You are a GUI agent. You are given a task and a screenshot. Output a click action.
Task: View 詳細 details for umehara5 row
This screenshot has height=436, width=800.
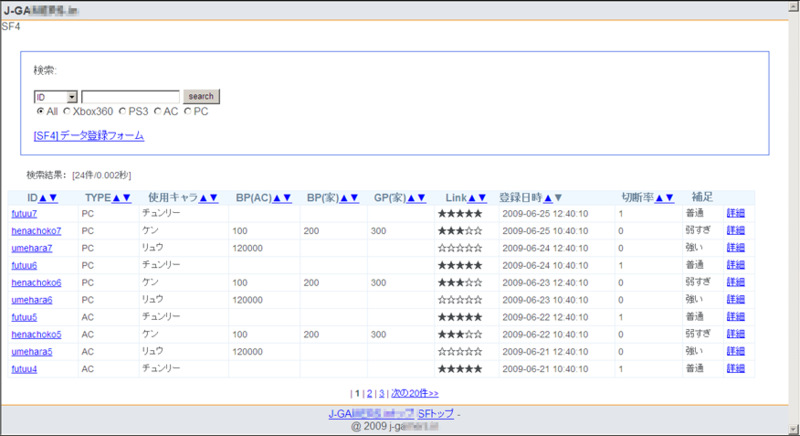(x=736, y=351)
